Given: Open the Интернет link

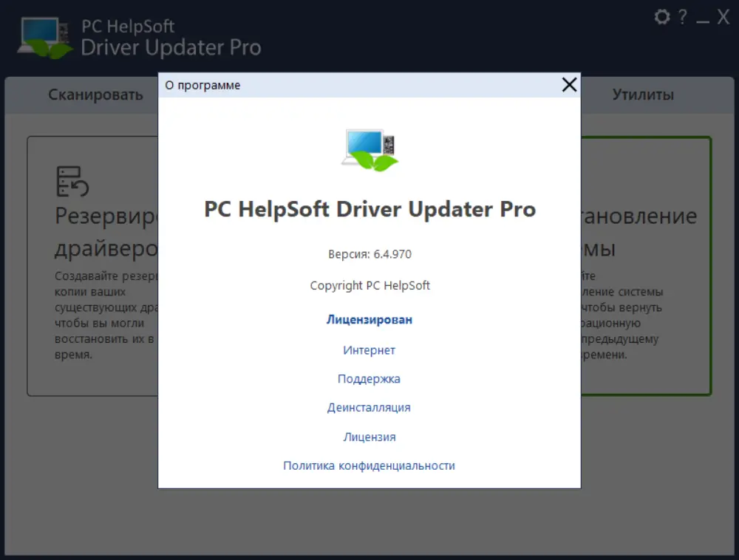Looking at the screenshot, I should 369,350.
